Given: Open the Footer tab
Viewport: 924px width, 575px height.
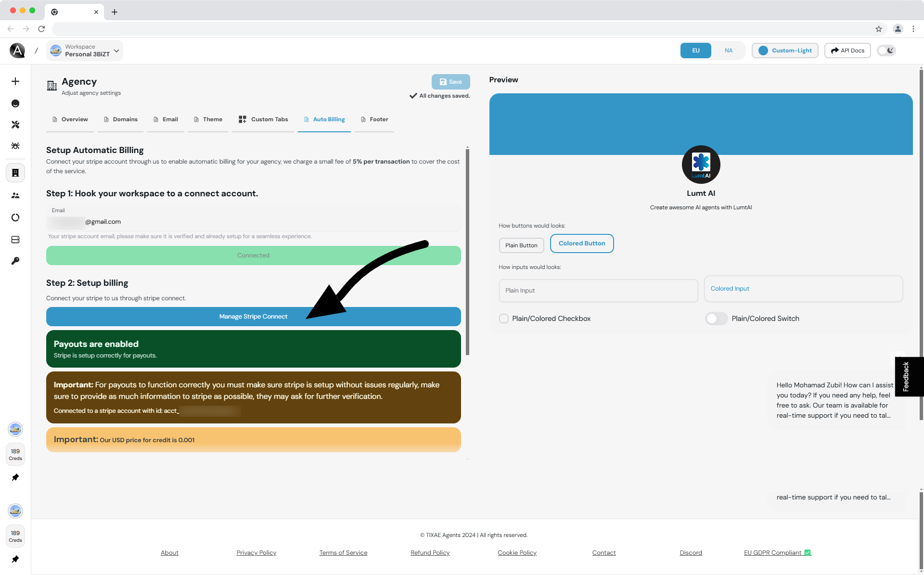Looking at the screenshot, I should tap(374, 119).
